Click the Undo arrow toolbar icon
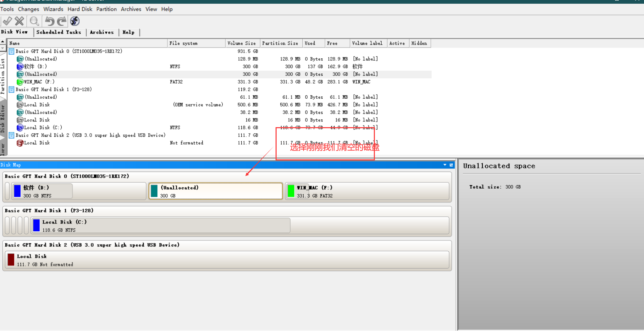The image size is (644, 331). 49,21
